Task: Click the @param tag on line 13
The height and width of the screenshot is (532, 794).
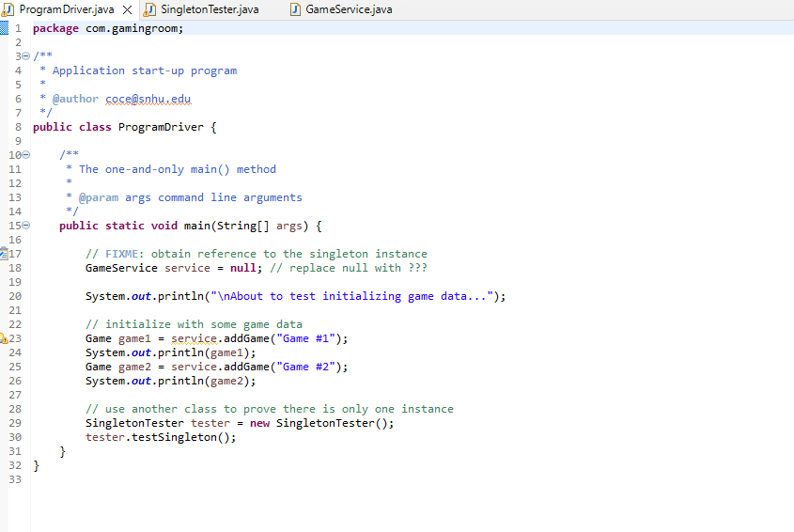Action: point(99,197)
